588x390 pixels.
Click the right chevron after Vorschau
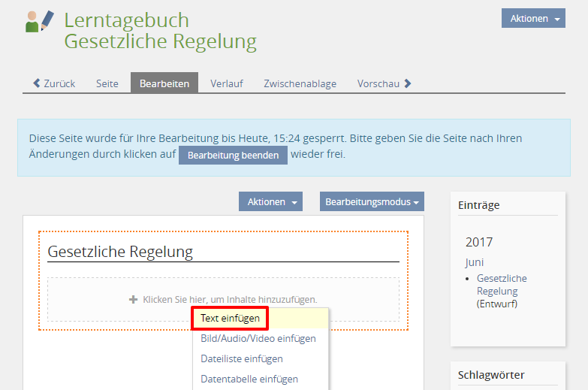click(408, 83)
